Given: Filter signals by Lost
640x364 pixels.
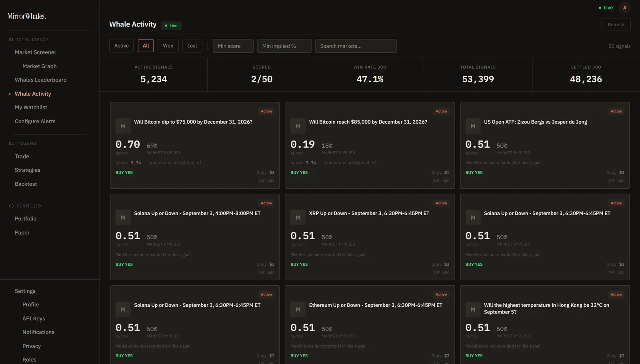Looking at the screenshot, I should 192,46.
